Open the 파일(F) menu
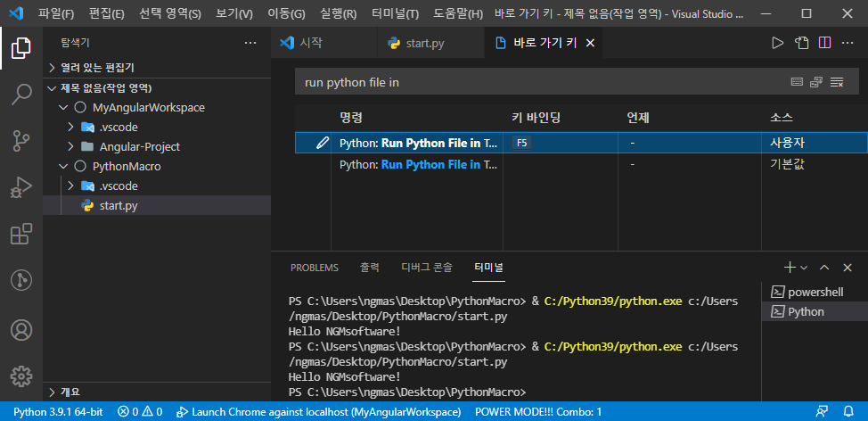This screenshot has width=868, height=421. point(56,13)
